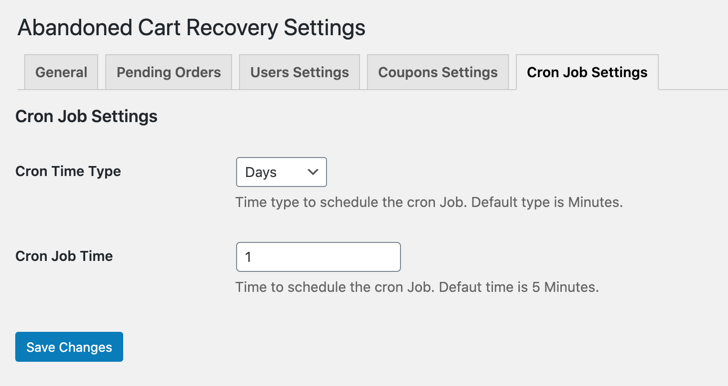Select the Days value text in the dropdown

[x=261, y=172]
